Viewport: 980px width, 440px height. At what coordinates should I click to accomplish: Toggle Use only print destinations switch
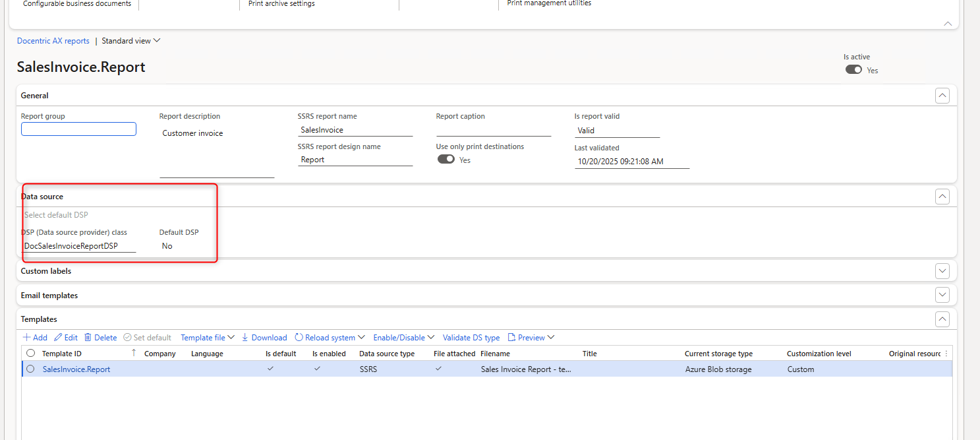[446, 160]
